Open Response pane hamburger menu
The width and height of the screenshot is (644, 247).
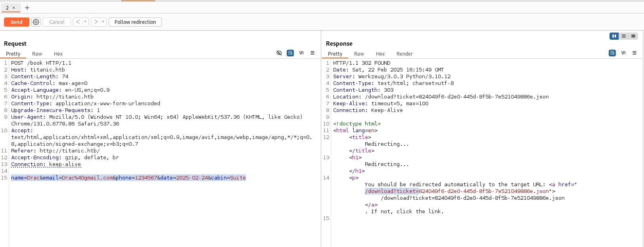(634, 53)
